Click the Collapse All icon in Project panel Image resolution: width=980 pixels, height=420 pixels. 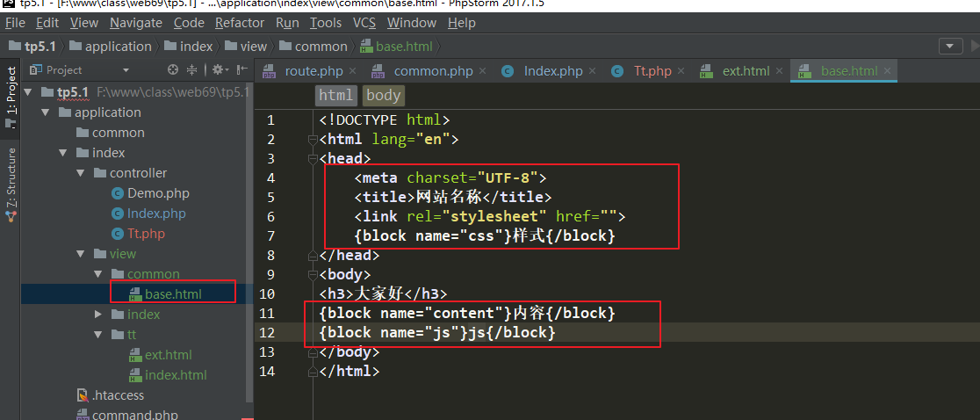pyautogui.click(x=192, y=70)
